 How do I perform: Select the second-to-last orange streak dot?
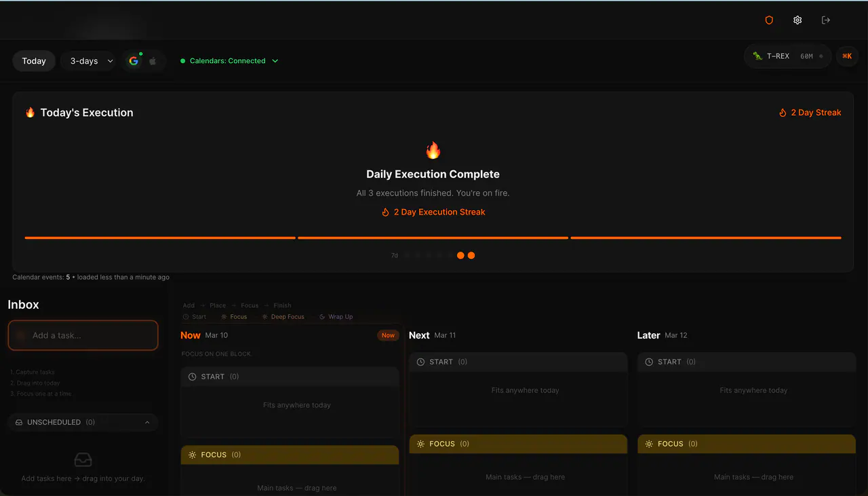(x=460, y=256)
